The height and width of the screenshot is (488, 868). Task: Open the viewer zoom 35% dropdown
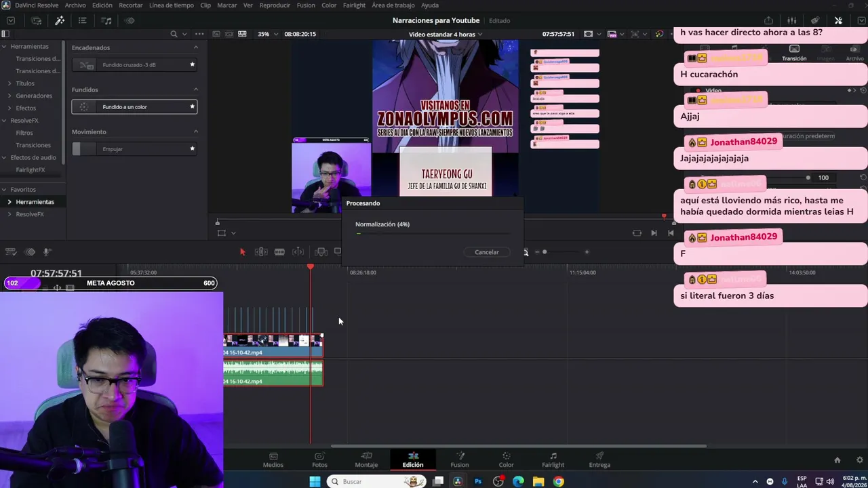point(267,34)
